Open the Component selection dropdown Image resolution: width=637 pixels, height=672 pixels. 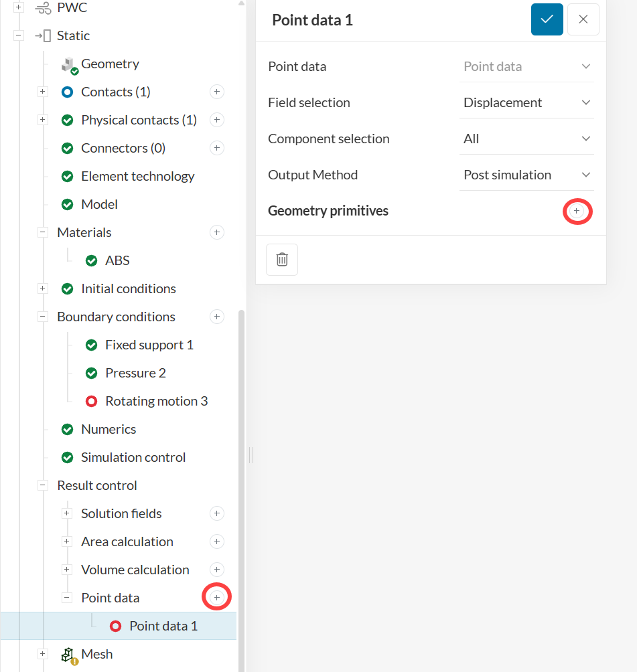(526, 139)
